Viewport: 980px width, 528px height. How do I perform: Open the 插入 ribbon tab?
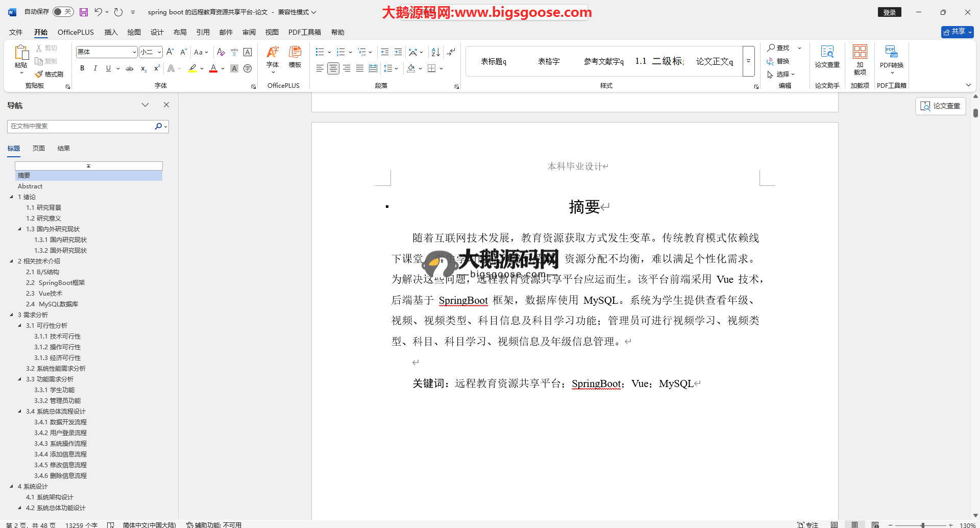pos(111,32)
